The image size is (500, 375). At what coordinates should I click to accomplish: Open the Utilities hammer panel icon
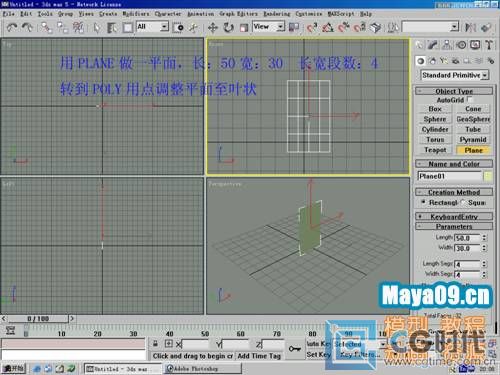pyautogui.click(x=489, y=45)
